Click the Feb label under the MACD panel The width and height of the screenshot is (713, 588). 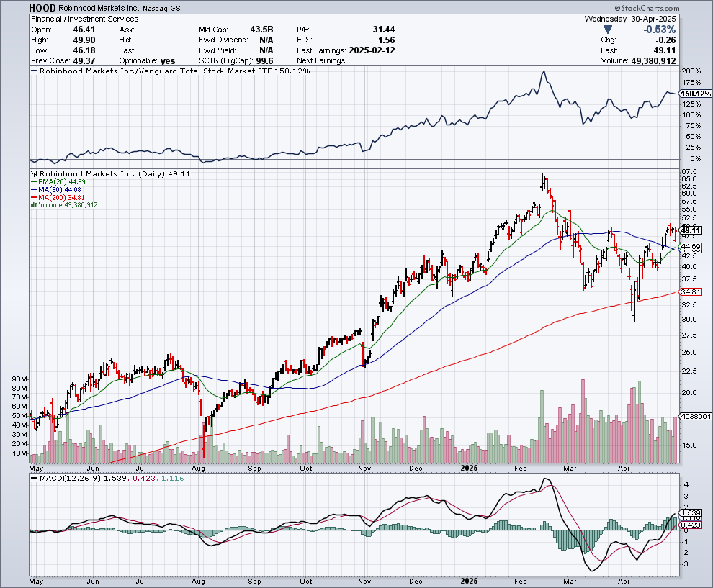pos(520,582)
